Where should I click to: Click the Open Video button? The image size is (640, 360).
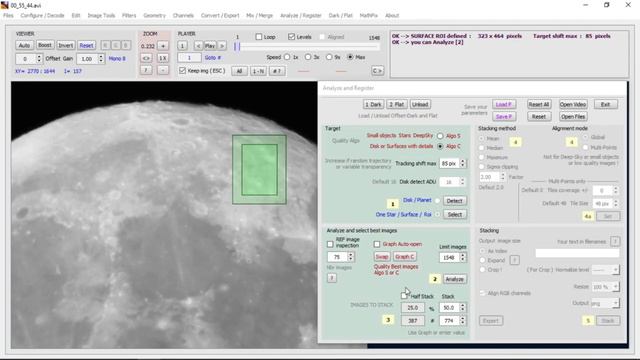tap(573, 104)
